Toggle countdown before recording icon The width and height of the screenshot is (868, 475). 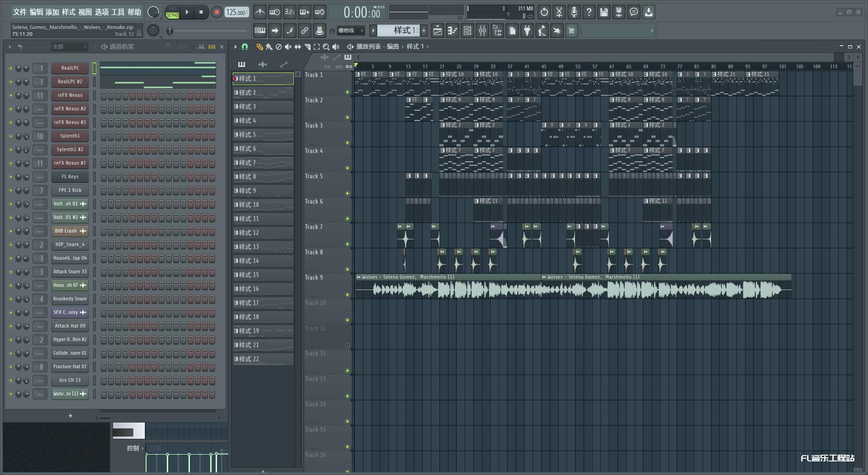coord(289,12)
